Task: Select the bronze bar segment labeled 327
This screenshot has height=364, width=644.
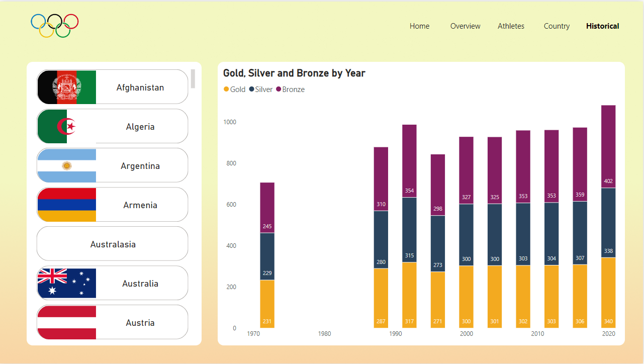Action: point(467,170)
